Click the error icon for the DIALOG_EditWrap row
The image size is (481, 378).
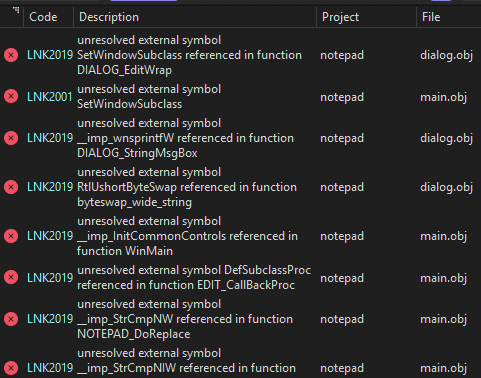[x=11, y=55]
